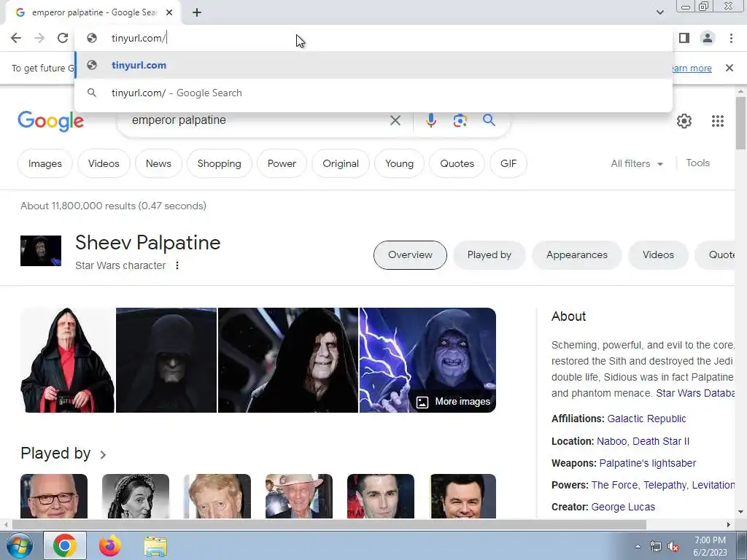Click More images on the lightning picture
The width and height of the screenshot is (747, 560).
tap(453, 402)
